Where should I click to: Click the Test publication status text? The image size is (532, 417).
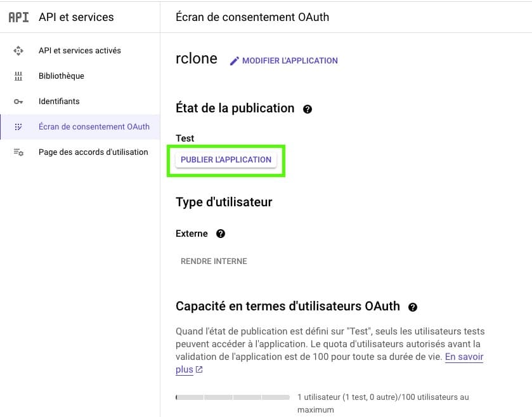pyautogui.click(x=185, y=138)
